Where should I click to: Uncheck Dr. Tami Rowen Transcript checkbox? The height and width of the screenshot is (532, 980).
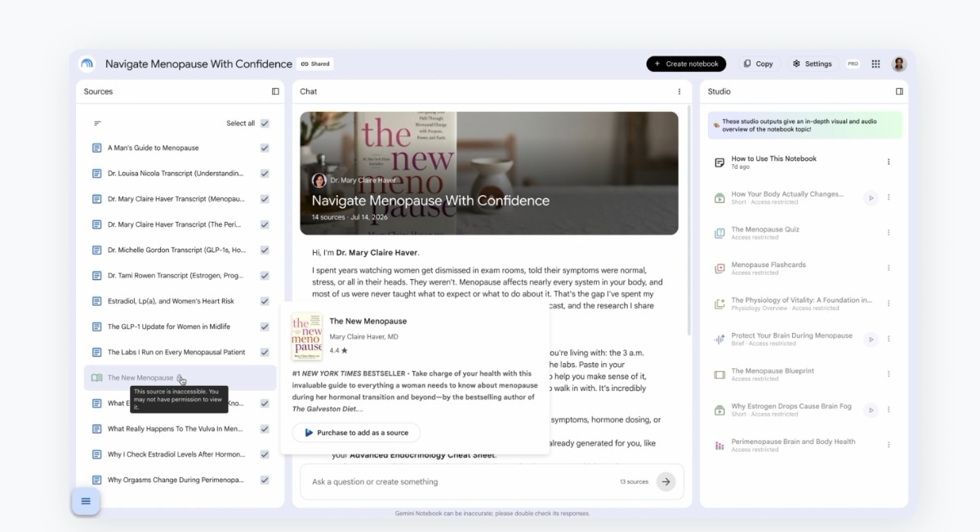click(265, 276)
